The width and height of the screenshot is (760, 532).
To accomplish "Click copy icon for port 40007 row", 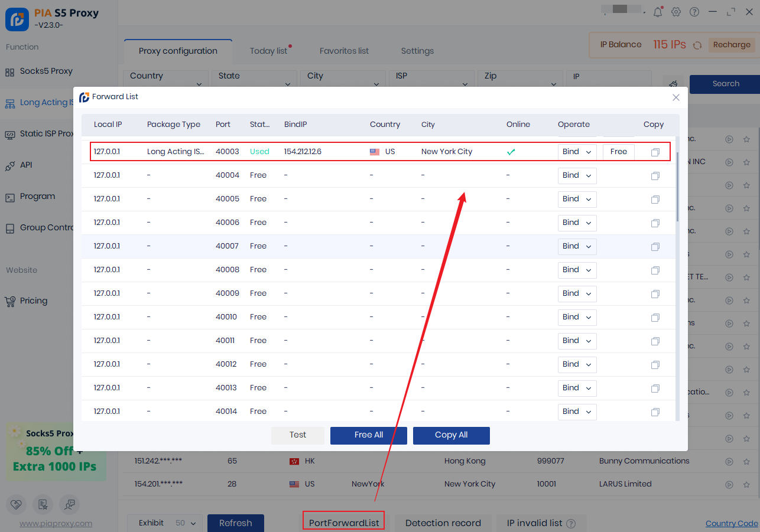I will 655,247.
